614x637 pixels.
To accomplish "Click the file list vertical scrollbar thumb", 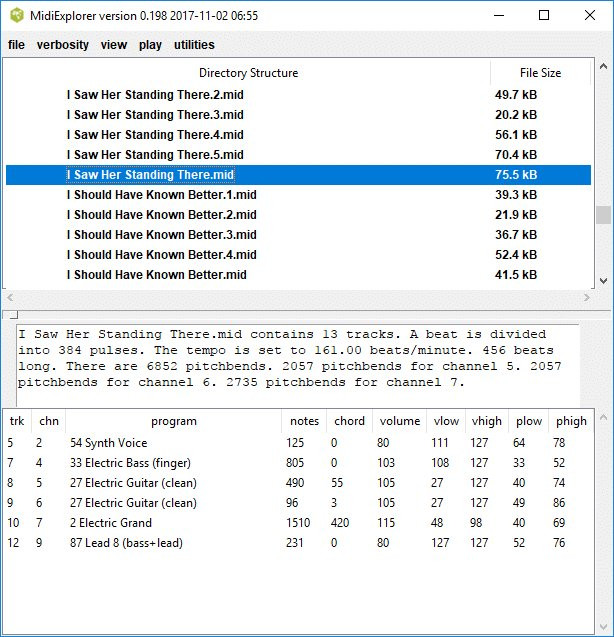I will click(x=603, y=215).
